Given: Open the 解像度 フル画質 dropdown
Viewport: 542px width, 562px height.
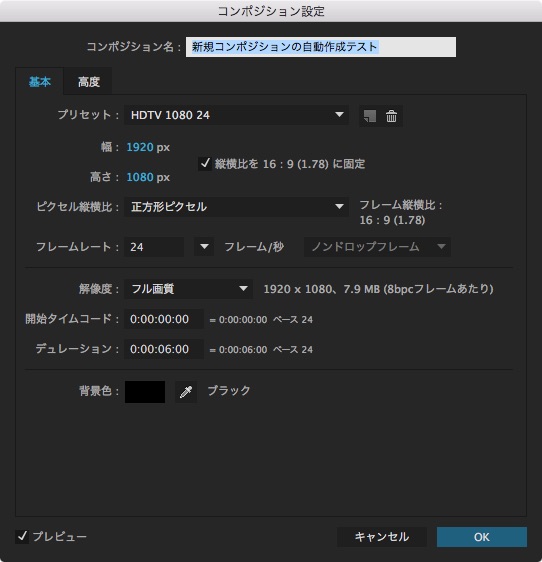Looking at the screenshot, I should (x=189, y=289).
